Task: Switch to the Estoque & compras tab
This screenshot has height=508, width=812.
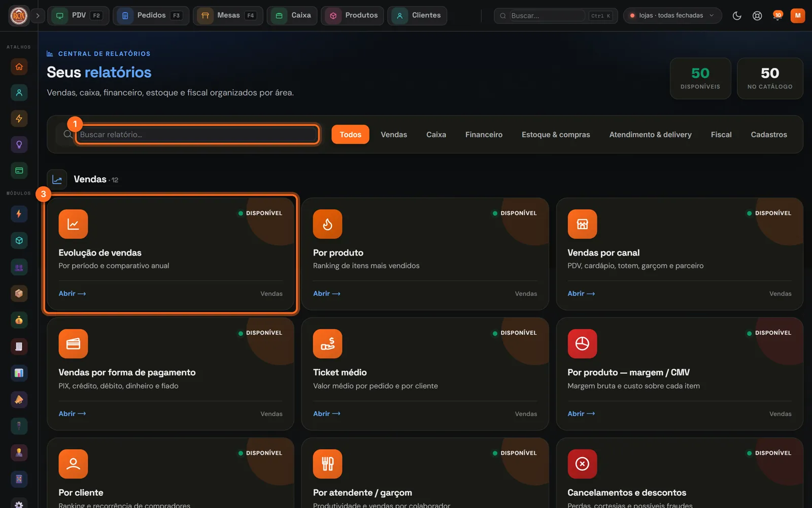Action: [556, 135]
